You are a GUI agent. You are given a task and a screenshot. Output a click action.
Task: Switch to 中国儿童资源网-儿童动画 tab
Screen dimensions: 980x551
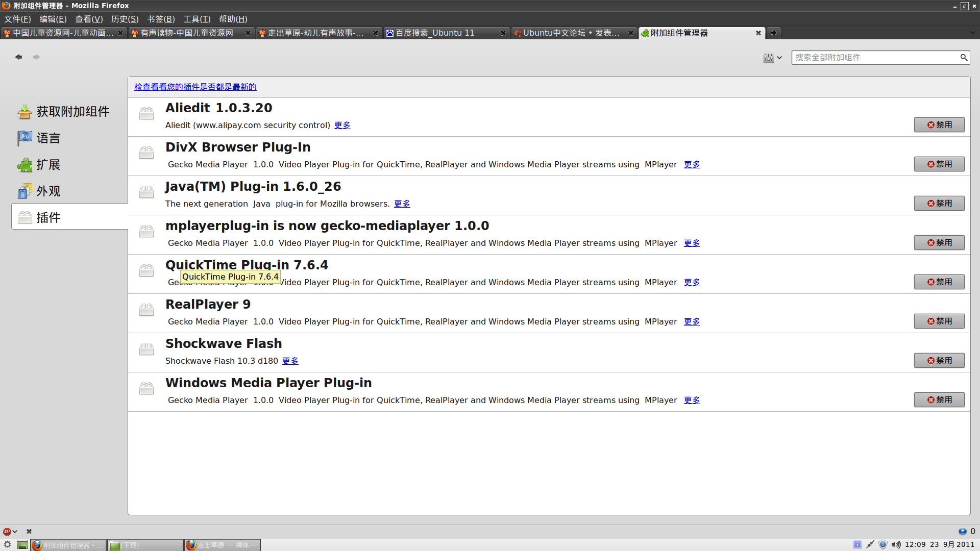coord(63,33)
